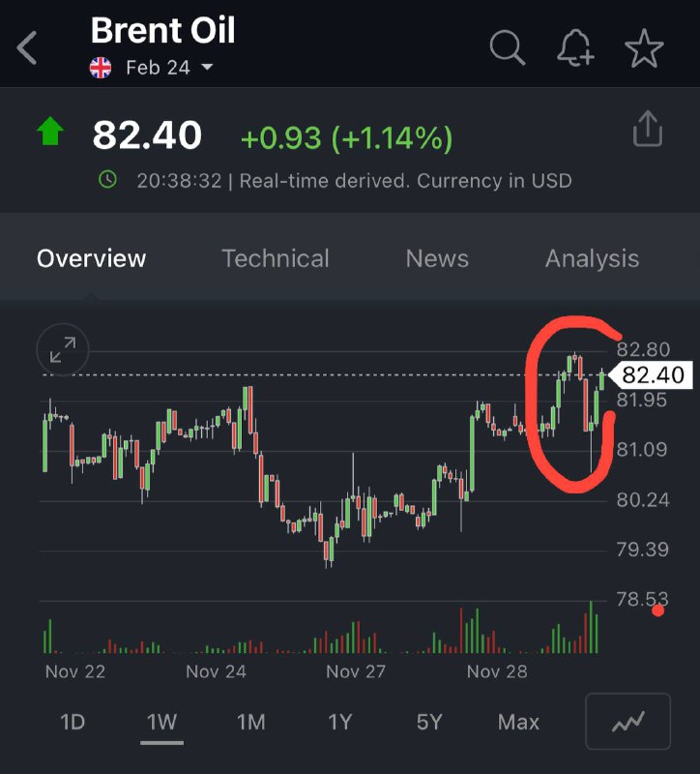This screenshot has width=700, height=774.
Task: Go back using the left chevron arrow
Action: 27,47
